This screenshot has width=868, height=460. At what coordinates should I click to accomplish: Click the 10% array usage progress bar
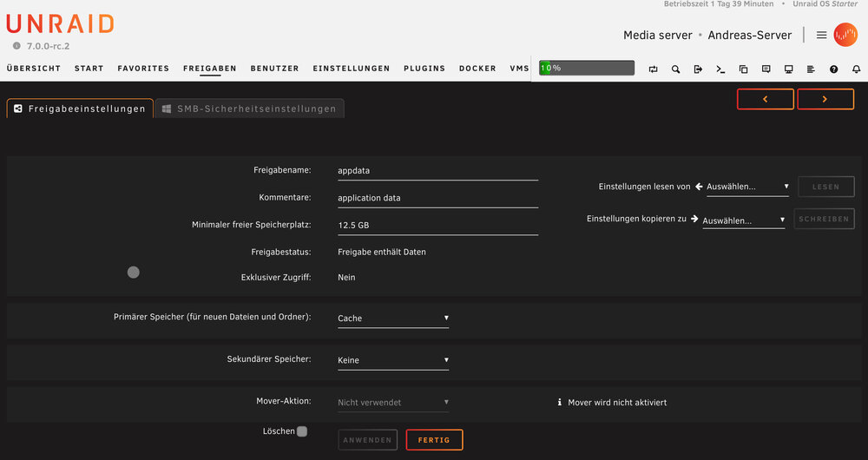pyautogui.click(x=587, y=68)
